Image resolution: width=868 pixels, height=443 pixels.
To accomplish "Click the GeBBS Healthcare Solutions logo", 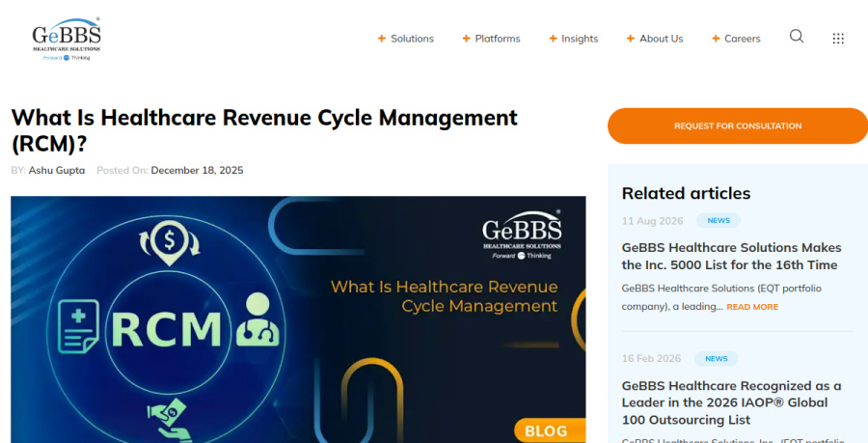I will point(67,39).
